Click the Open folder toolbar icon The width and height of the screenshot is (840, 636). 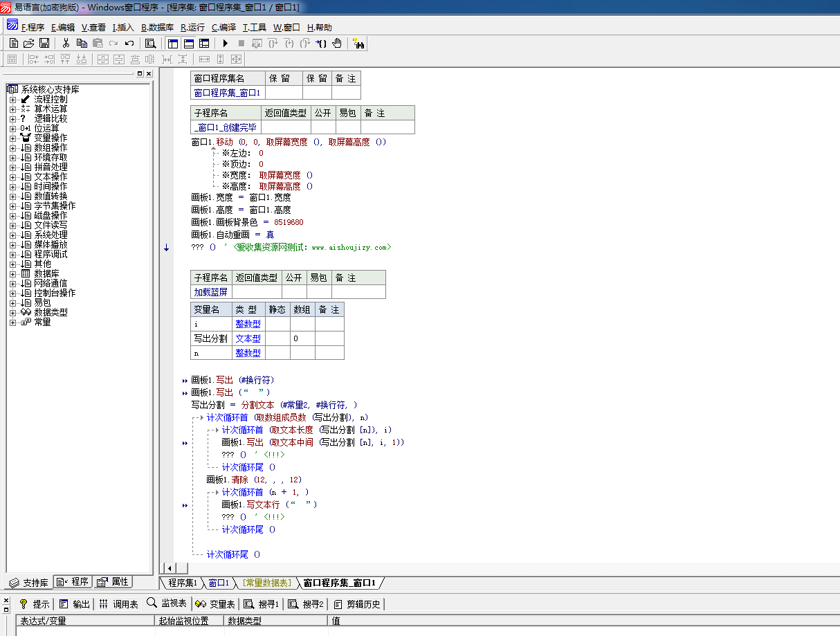[x=29, y=43]
